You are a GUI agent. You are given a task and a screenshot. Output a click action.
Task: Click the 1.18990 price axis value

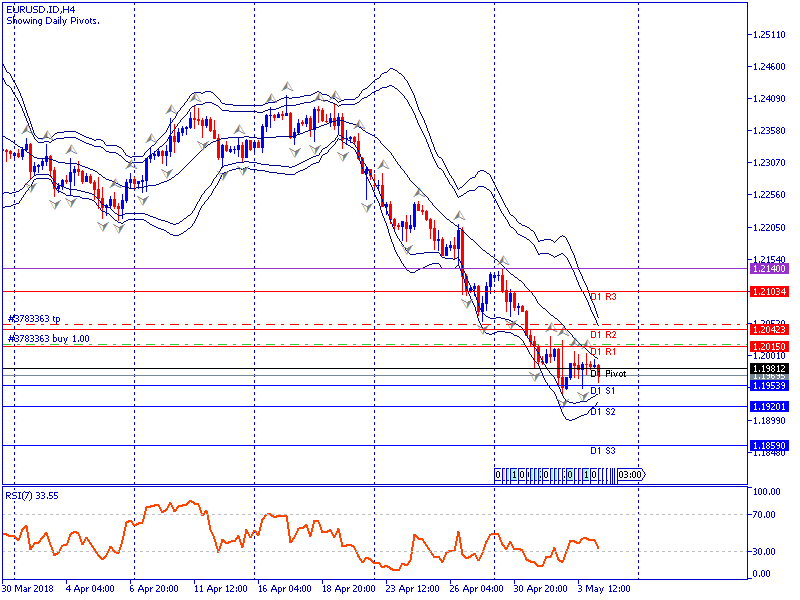coord(769,420)
